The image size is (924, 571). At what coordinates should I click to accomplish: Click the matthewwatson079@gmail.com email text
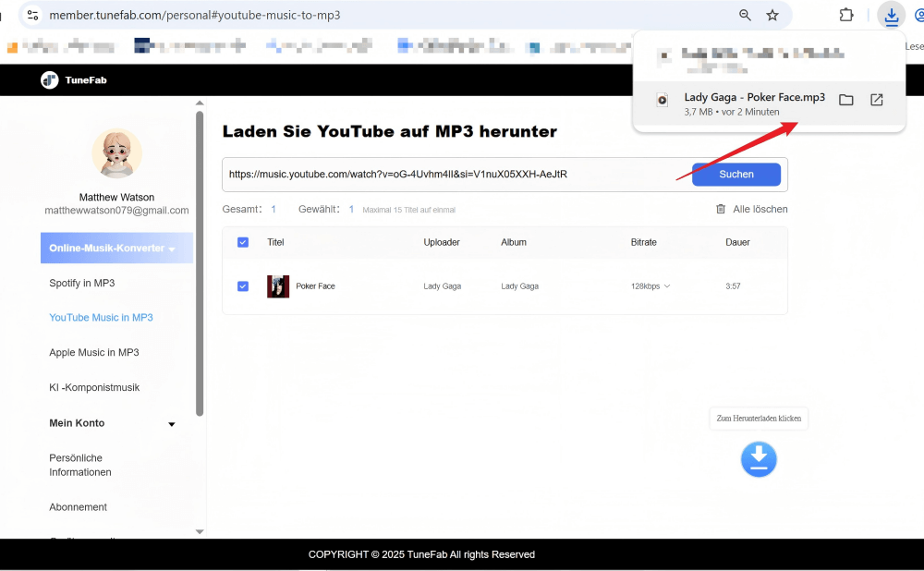point(116,211)
